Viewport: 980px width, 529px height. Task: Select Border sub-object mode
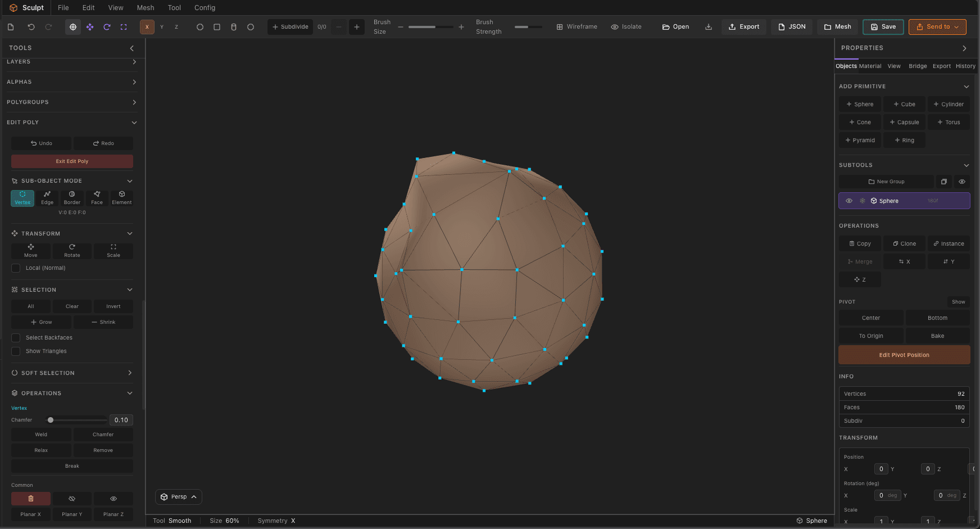[72, 198]
